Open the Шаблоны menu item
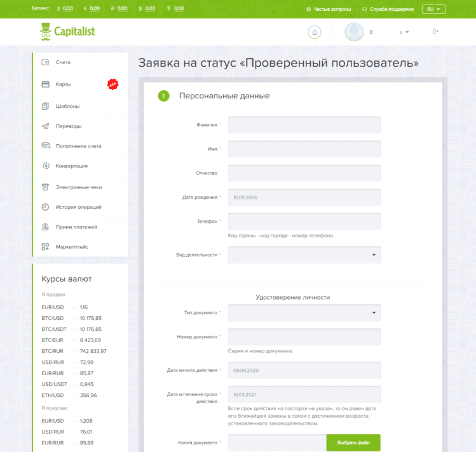Screen dimensions: 476x452 [67, 106]
